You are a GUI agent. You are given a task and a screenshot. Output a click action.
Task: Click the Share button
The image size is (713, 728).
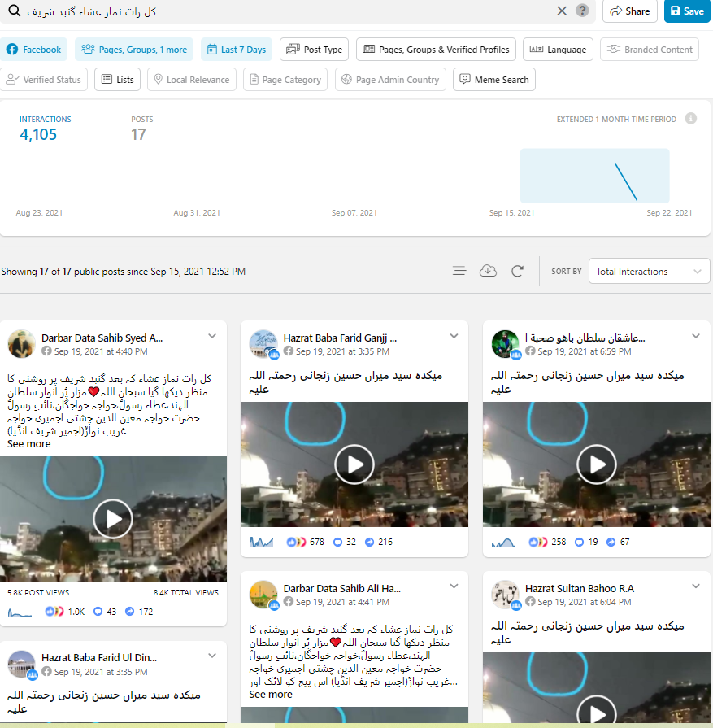630,11
